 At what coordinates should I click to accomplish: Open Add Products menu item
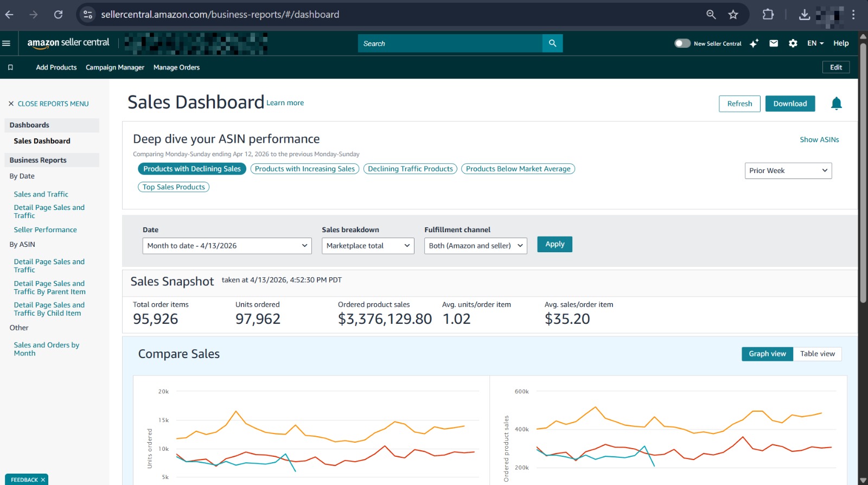(x=56, y=67)
